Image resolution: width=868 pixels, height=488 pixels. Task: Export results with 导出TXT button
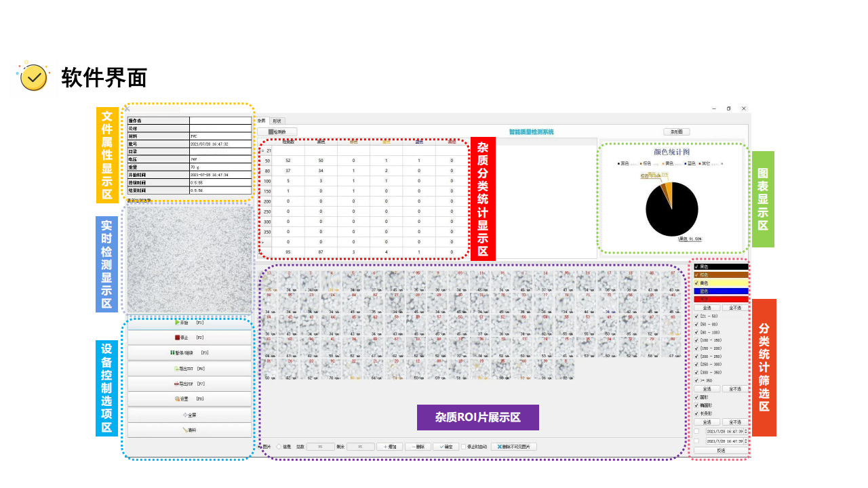[x=189, y=369]
